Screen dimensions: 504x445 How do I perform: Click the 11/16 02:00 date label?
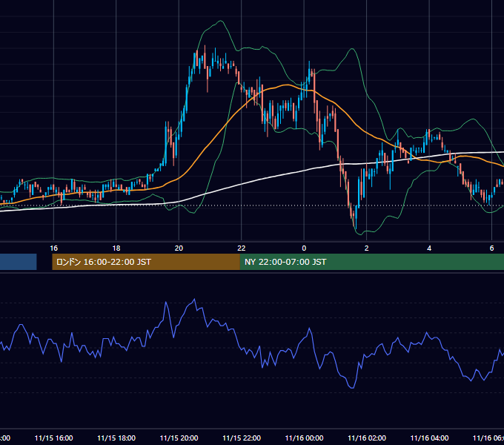click(x=367, y=438)
